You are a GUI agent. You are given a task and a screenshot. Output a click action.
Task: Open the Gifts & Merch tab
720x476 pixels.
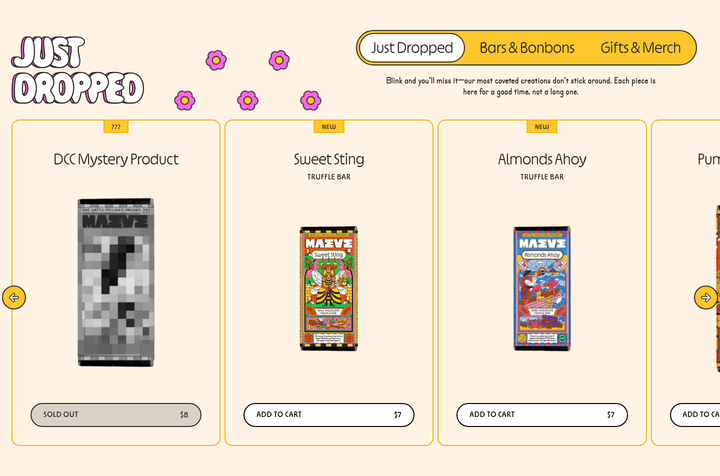point(640,48)
